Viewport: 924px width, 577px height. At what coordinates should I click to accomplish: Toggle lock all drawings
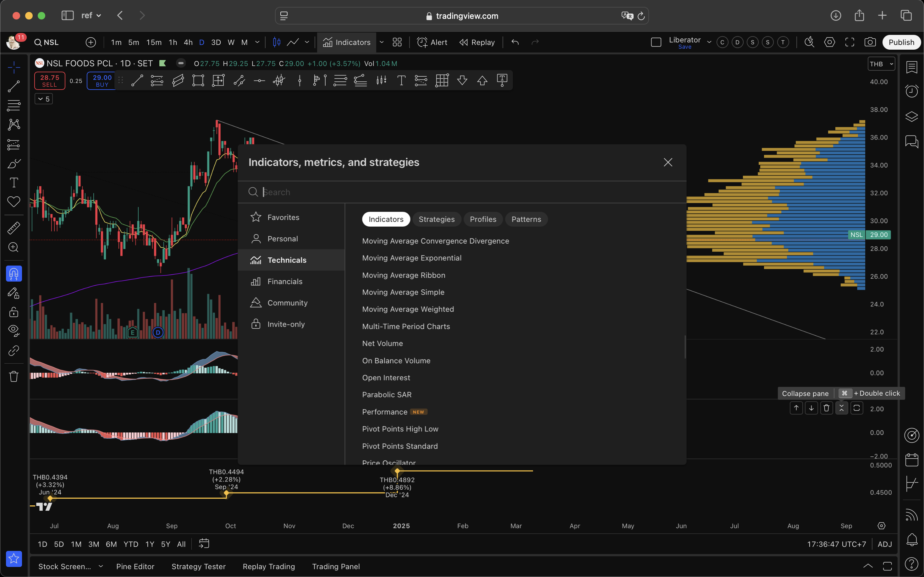pos(14,312)
